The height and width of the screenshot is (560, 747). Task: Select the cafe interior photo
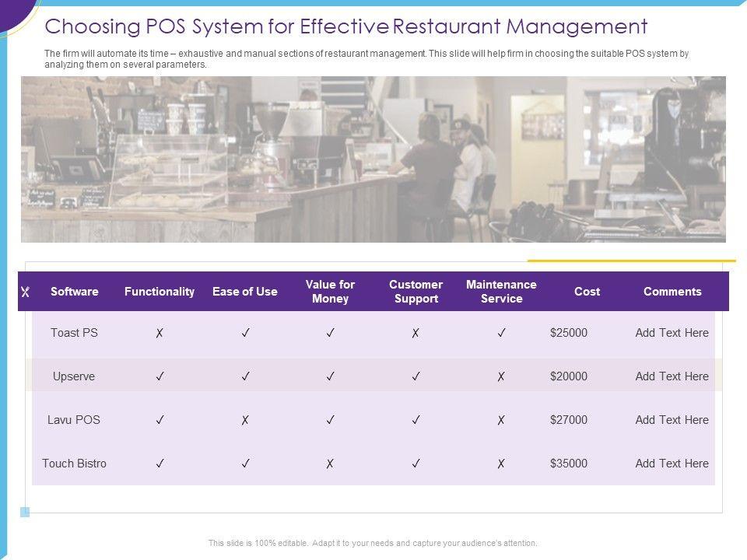tap(373, 159)
